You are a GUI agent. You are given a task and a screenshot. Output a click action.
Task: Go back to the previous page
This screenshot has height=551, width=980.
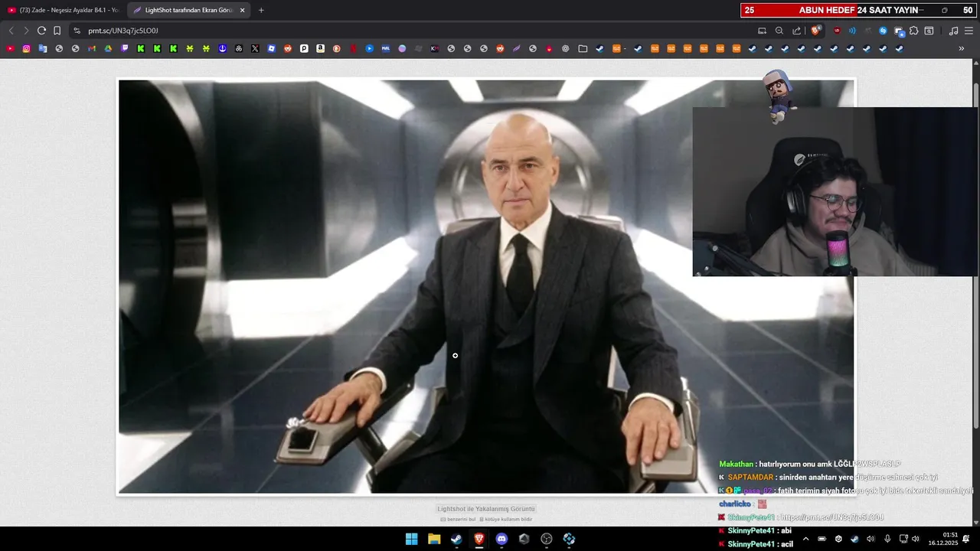point(11,31)
